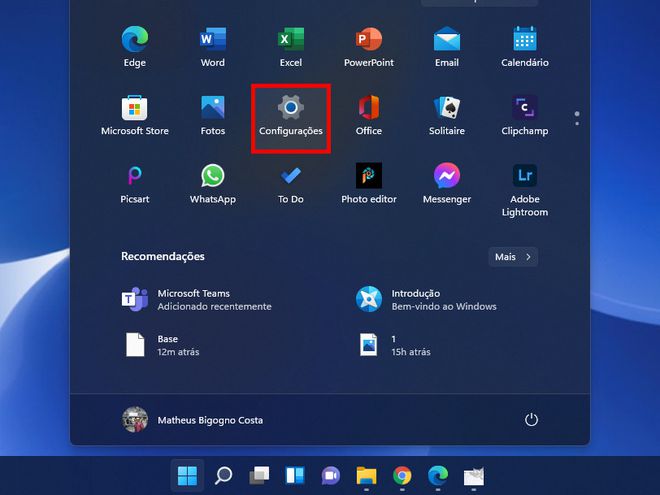This screenshot has width=660, height=495.
Task: Open File Explorer in the taskbar
Action: (367, 476)
